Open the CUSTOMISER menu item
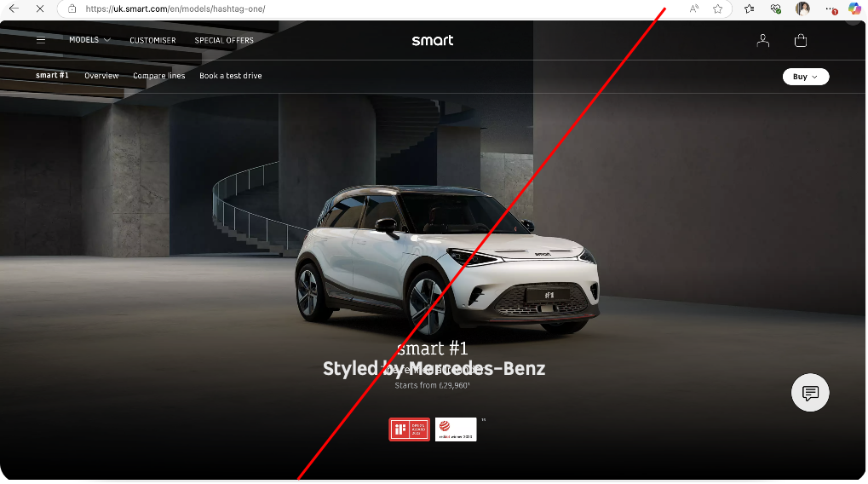868x484 pixels. 152,40
